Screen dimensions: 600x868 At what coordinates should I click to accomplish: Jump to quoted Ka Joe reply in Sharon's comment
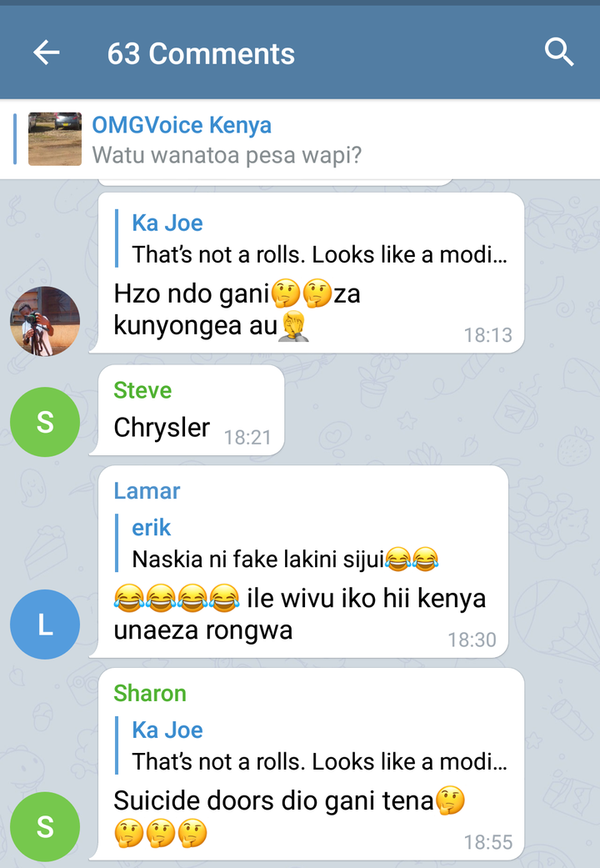(312, 745)
